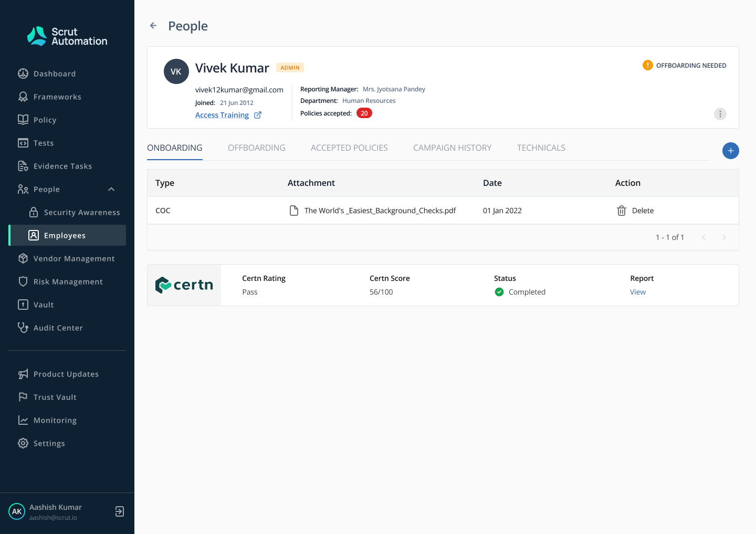
Task: Click the Tests code icon
Action: click(x=23, y=143)
